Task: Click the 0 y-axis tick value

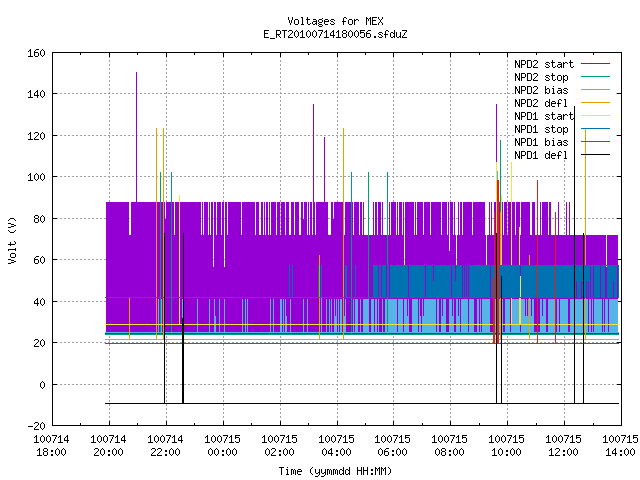Action: (42, 384)
